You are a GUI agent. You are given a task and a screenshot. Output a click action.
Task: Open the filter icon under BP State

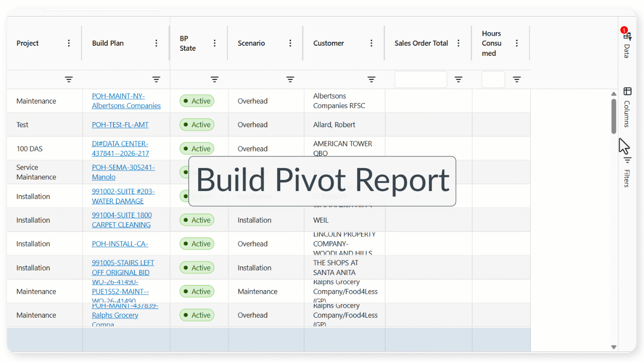pyautogui.click(x=215, y=79)
